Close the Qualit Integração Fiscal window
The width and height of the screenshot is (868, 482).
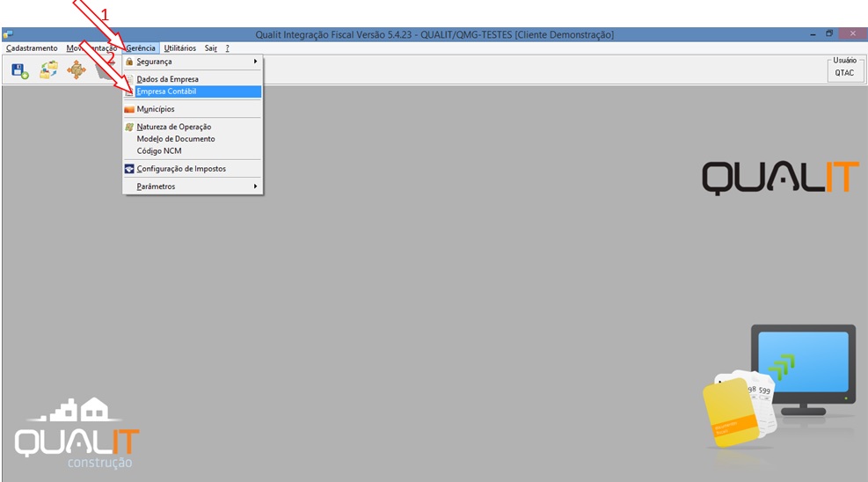852,33
